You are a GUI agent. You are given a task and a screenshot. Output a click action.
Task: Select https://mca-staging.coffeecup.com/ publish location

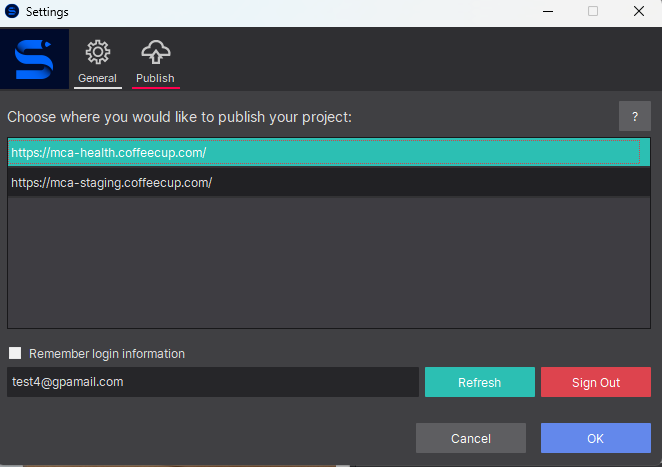coord(328,182)
